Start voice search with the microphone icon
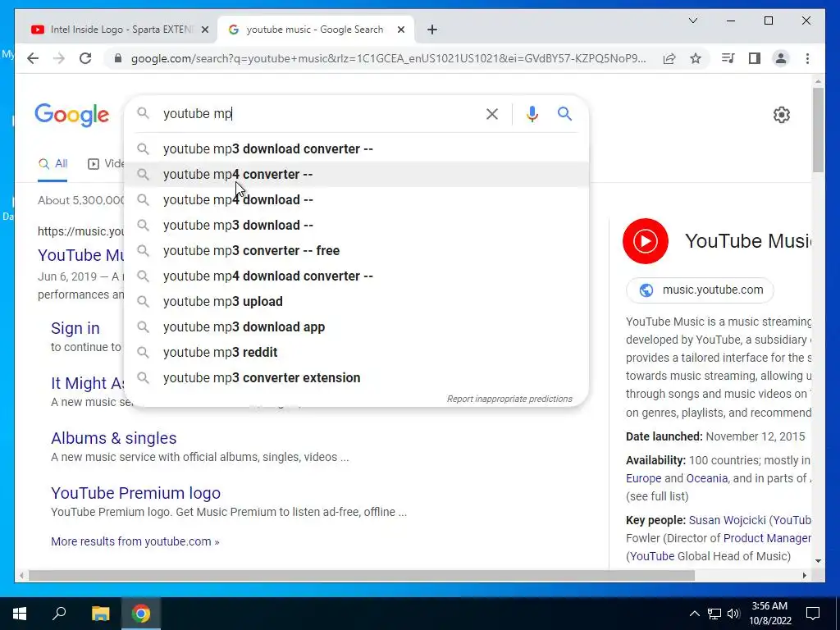The height and width of the screenshot is (630, 840). coord(532,113)
